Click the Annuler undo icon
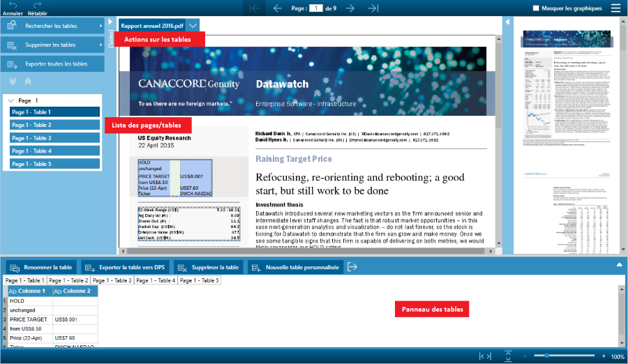 pyautogui.click(x=13, y=5)
